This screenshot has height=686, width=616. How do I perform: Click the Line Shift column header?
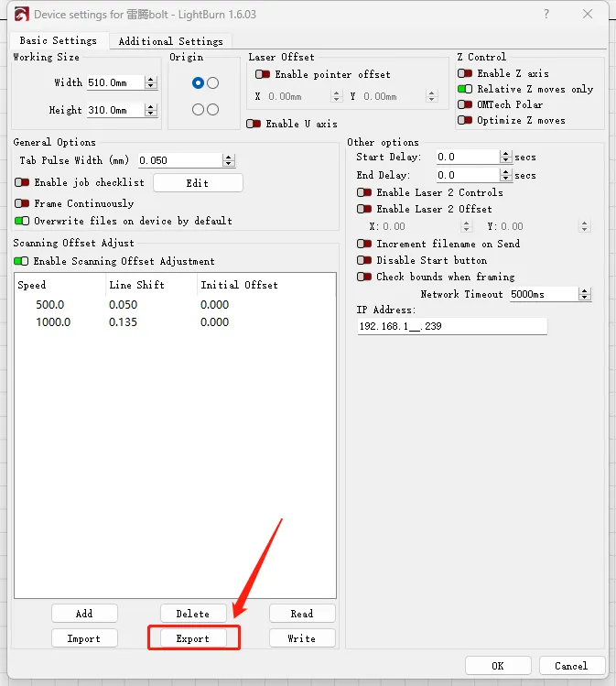click(151, 285)
